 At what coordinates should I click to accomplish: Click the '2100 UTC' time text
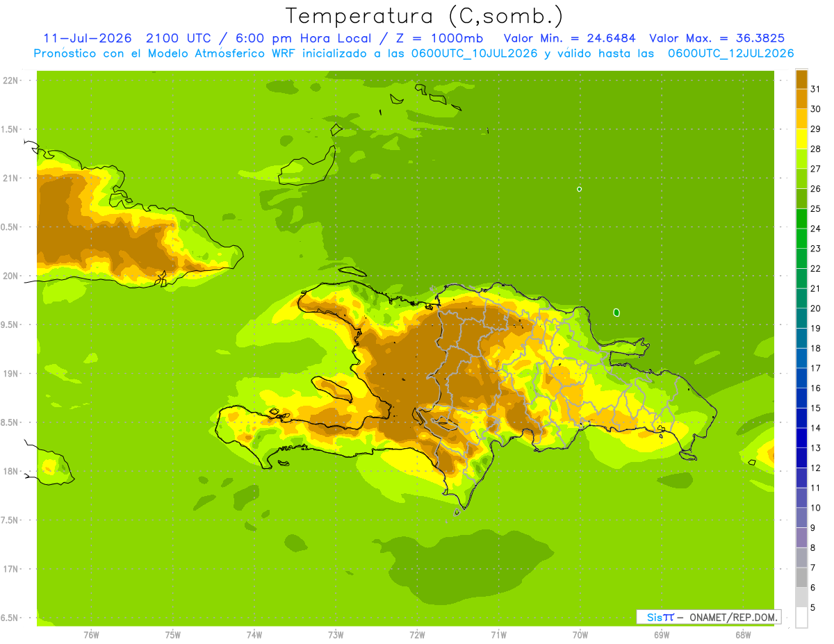pyautogui.click(x=179, y=38)
